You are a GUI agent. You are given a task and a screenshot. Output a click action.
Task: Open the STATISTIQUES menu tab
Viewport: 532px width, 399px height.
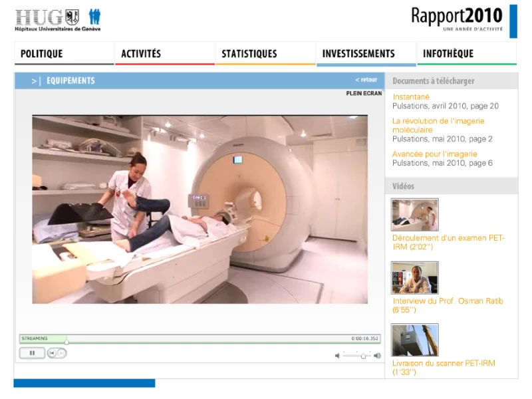[265, 54]
